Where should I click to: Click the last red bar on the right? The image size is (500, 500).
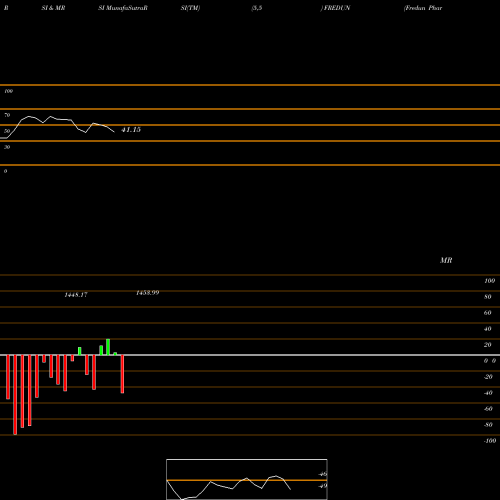tap(122, 374)
